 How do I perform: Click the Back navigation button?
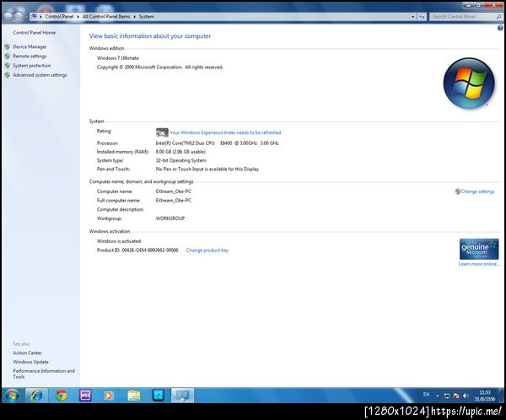tap(8, 17)
